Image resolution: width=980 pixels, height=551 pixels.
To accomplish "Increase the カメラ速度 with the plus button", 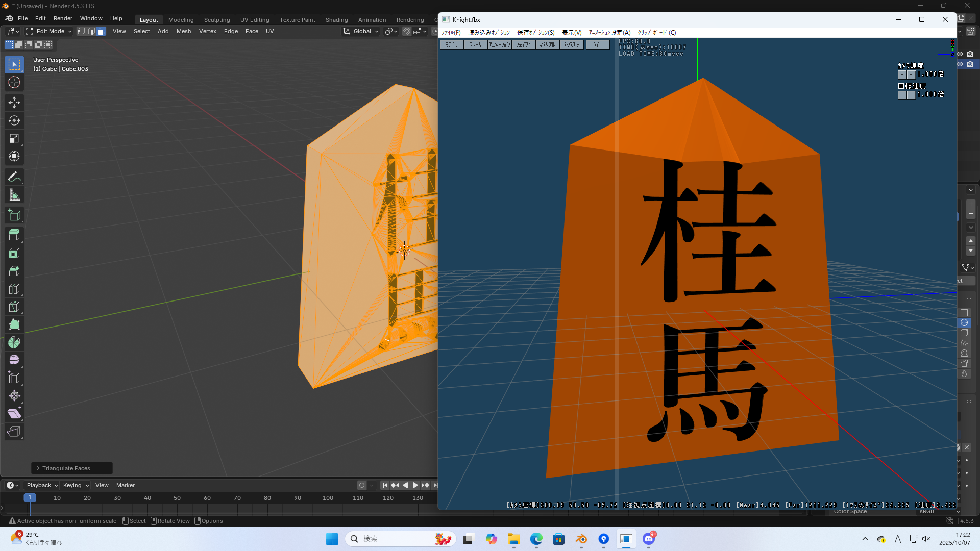I will pos(902,74).
